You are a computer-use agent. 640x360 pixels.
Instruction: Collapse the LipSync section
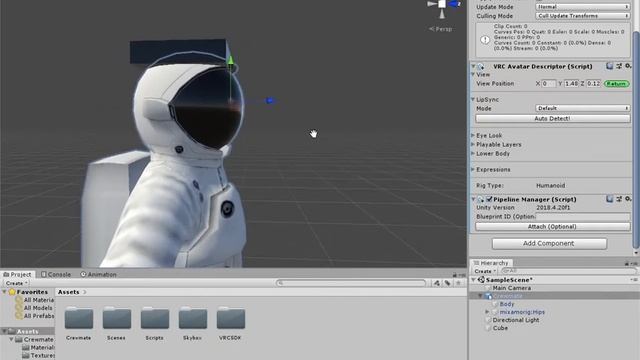[473, 100]
